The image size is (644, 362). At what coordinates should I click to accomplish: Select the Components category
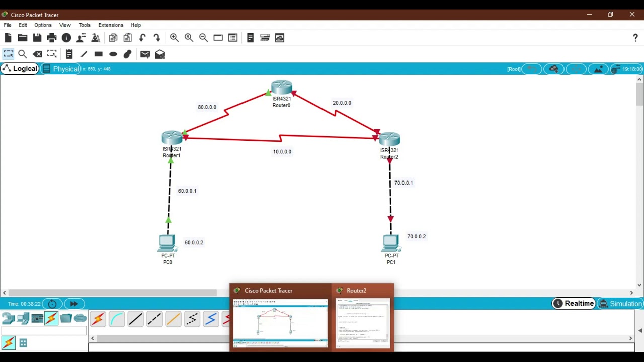click(x=37, y=318)
